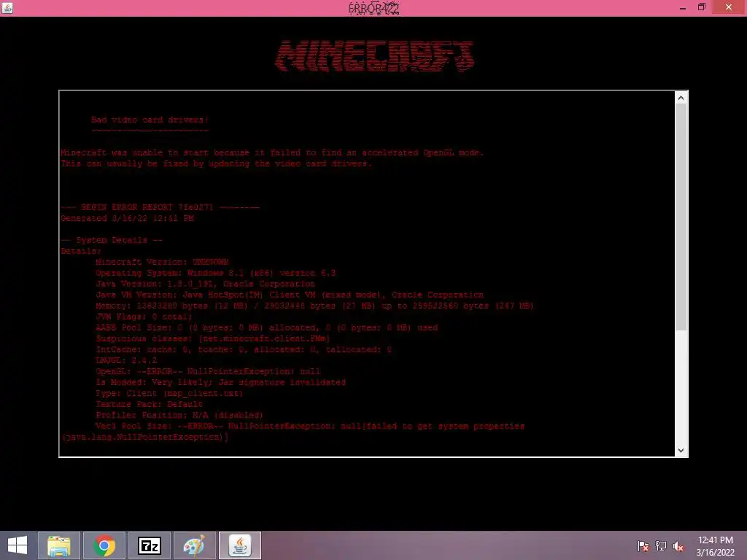Screen dimensions: 747x560
Task: Click the 'Vec3 Pool Size' error line
Action: click(310, 426)
